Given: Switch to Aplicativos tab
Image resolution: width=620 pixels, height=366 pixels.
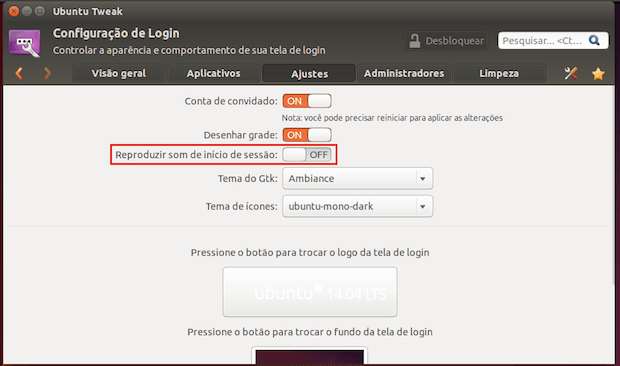Looking at the screenshot, I should pyautogui.click(x=214, y=74).
